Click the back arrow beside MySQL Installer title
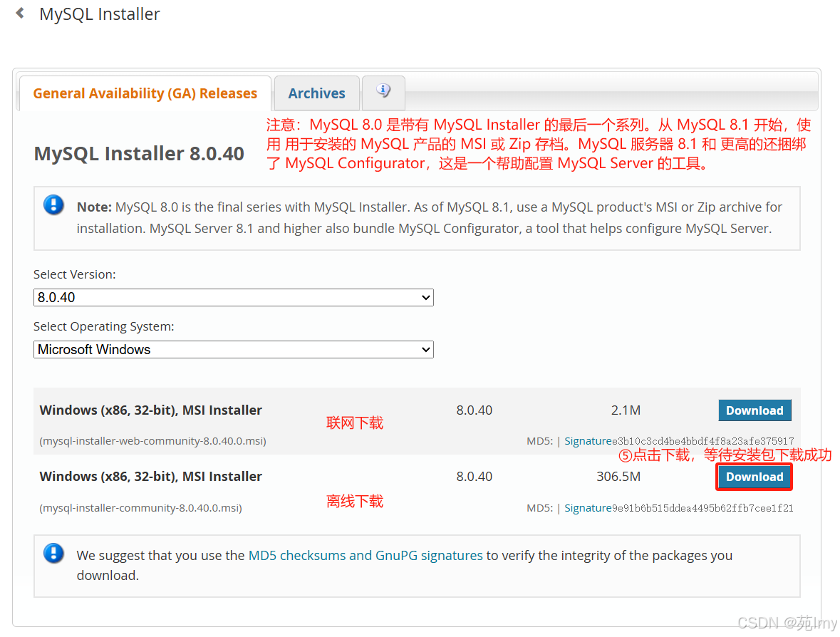 [19, 12]
